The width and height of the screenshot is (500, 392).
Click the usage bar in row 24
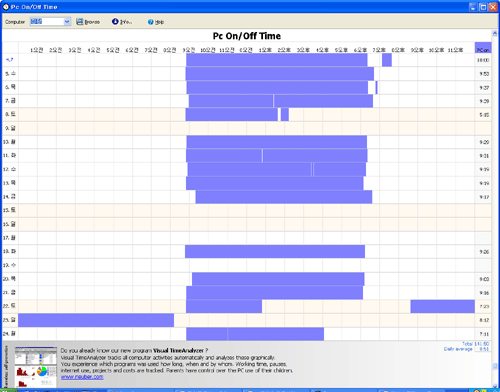[255, 334]
